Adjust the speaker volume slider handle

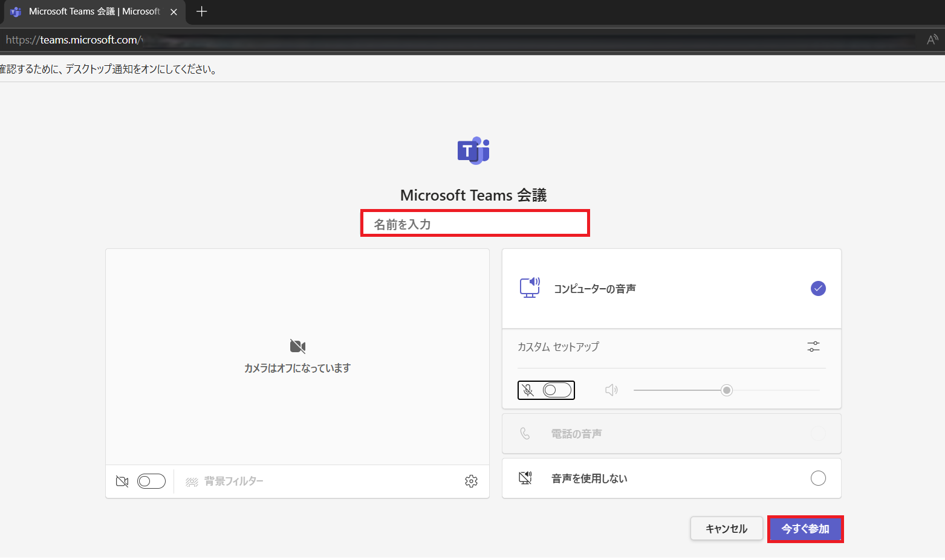727,390
